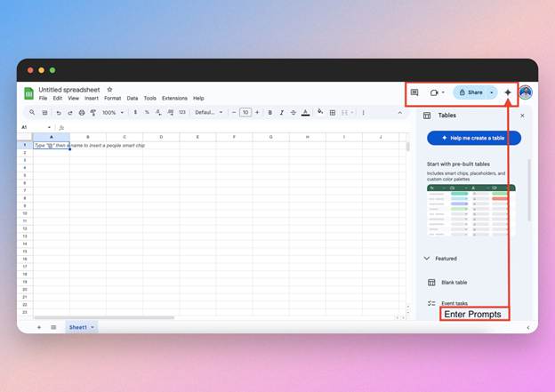The height and width of the screenshot is (392, 555).
Task: Click the Share button
Action: pyautogui.click(x=471, y=92)
